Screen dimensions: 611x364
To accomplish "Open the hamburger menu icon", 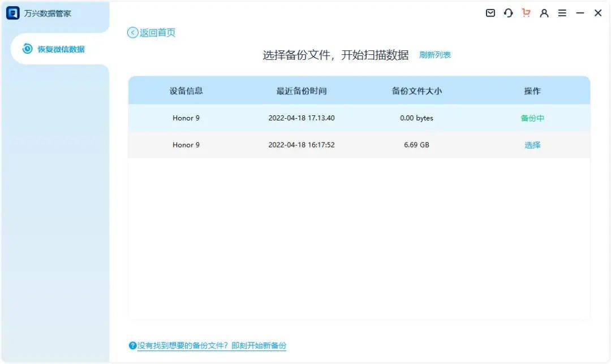I will (562, 13).
